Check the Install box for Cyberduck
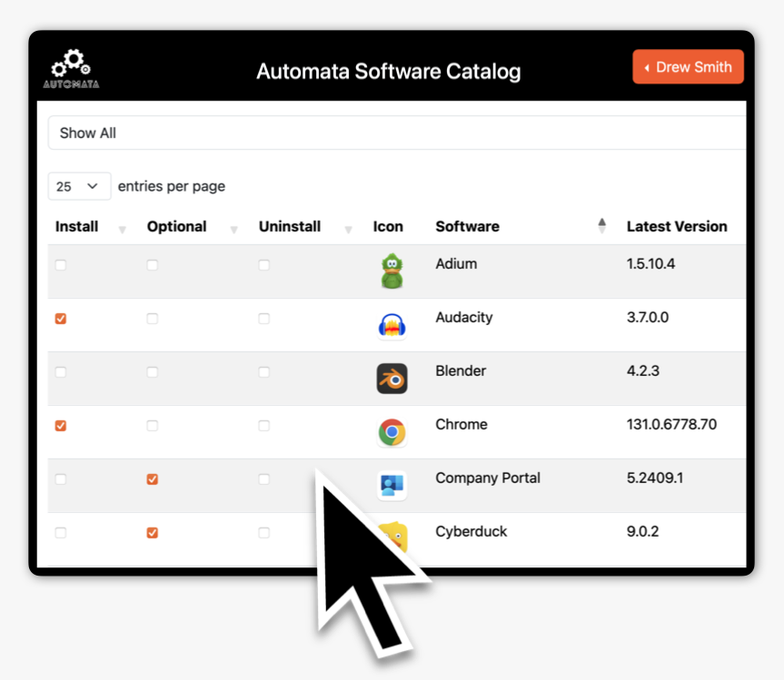This screenshot has height=680, width=784. pos(61,533)
